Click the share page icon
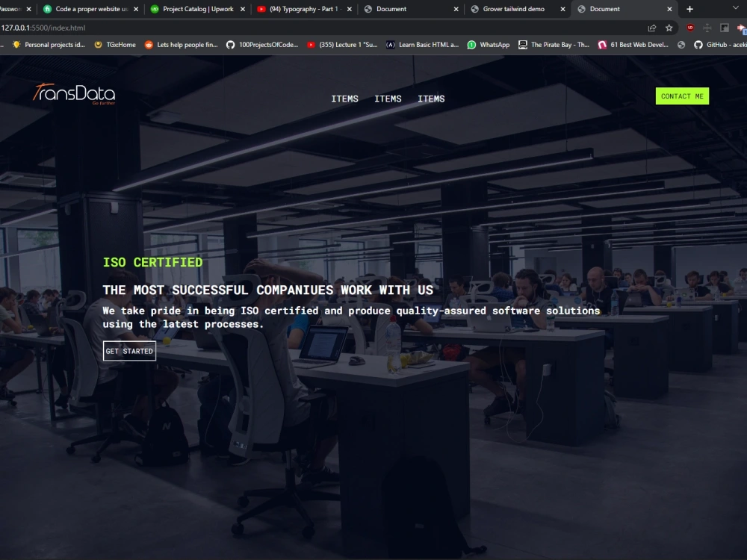Screen dimensions: 747x560 point(651,28)
